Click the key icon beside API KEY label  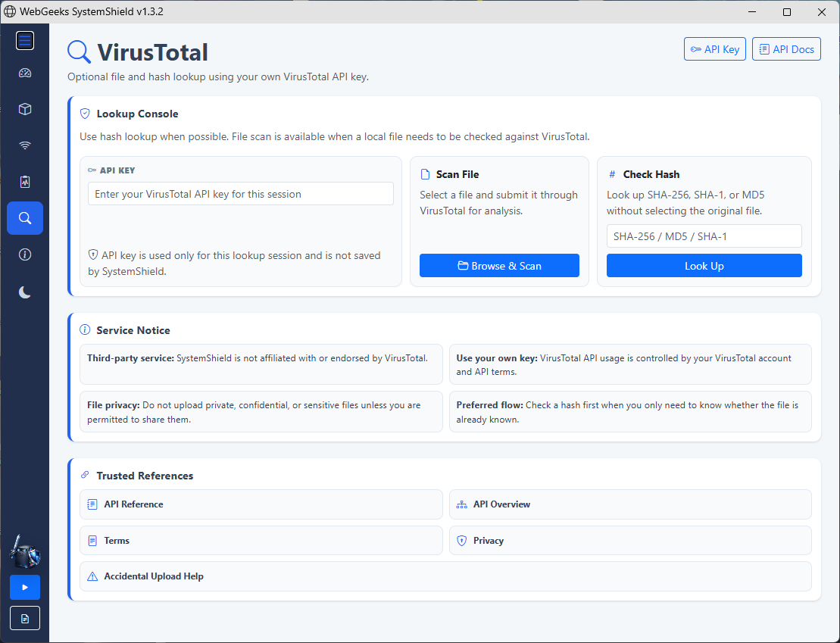pos(92,170)
